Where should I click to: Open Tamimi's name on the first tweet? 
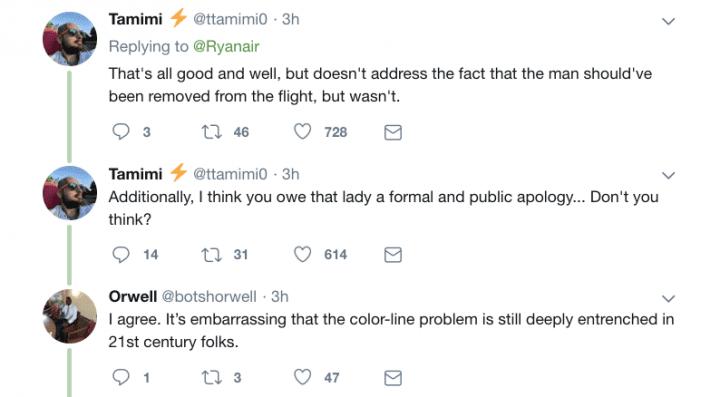tap(135, 19)
